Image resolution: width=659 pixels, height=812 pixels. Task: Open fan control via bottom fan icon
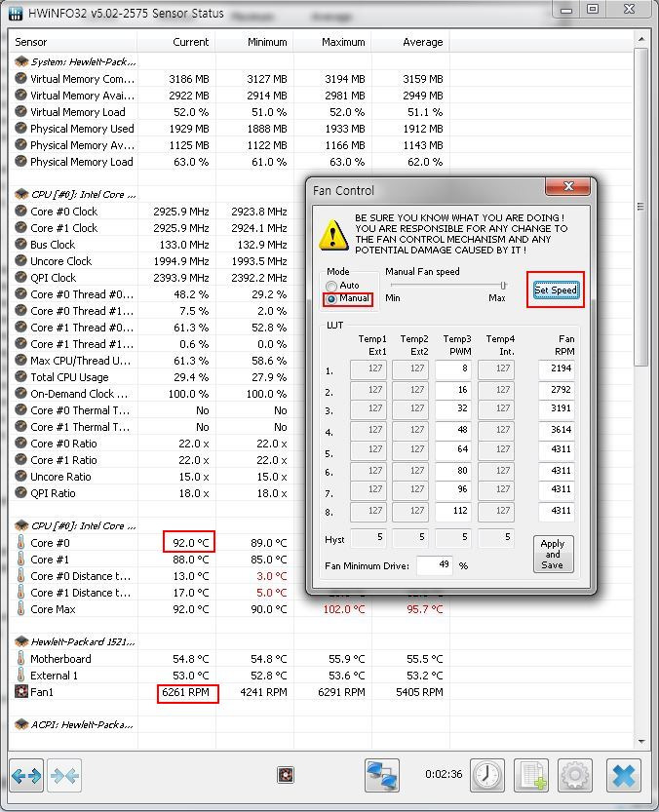(x=286, y=775)
